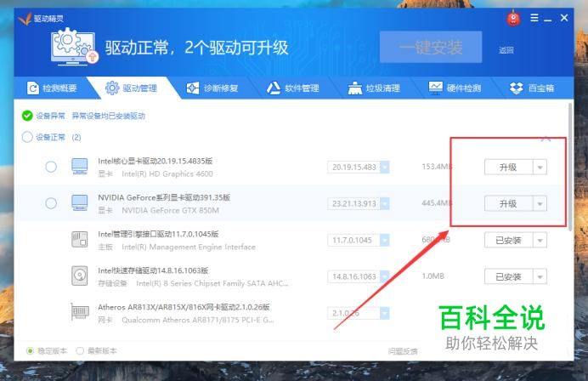Open version dropdown 14.8.16.1063
Screen dimensions: 588x381
[385, 276]
